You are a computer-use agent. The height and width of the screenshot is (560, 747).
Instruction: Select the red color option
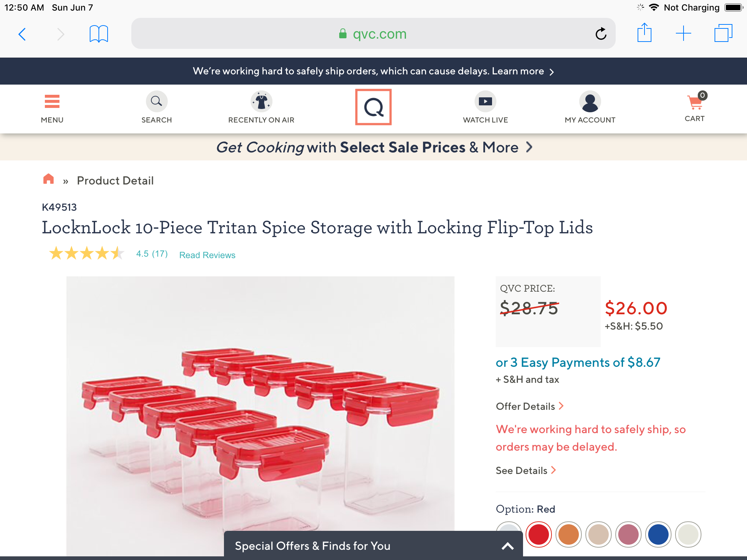(538, 534)
